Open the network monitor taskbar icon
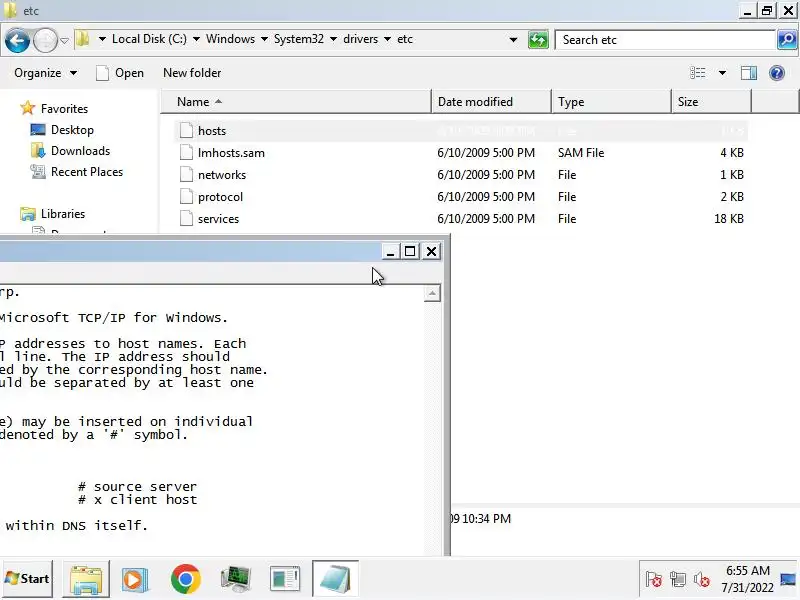800x600 pixels. [235, 579]
